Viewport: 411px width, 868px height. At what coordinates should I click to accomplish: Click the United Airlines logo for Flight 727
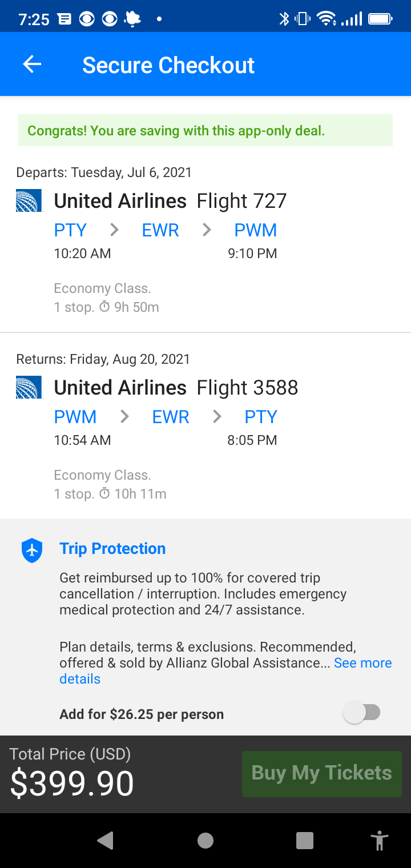[29, 200]
